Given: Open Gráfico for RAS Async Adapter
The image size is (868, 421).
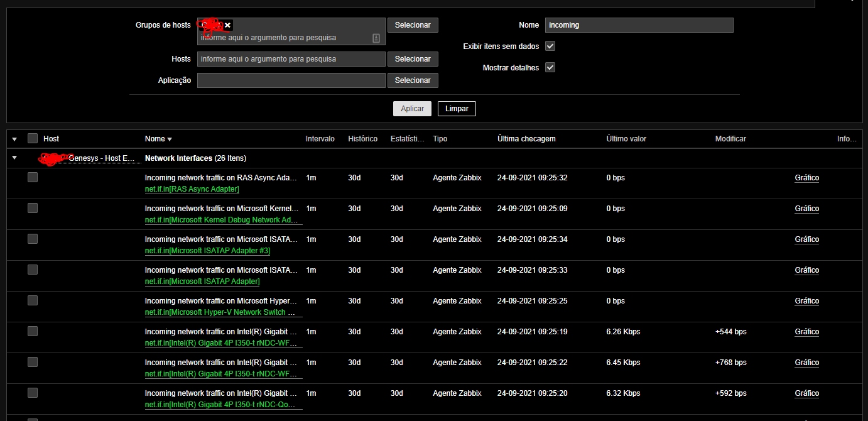Looking at the screenshot, I should 806,178.
